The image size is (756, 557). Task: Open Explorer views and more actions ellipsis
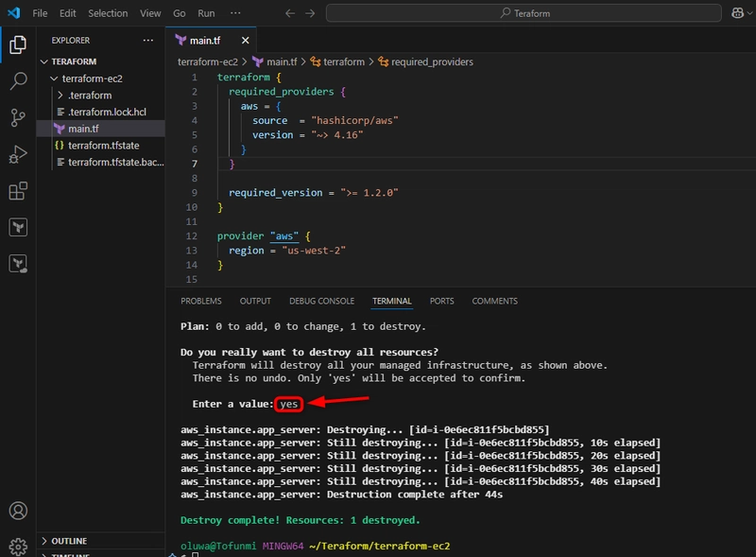(148, 40)
